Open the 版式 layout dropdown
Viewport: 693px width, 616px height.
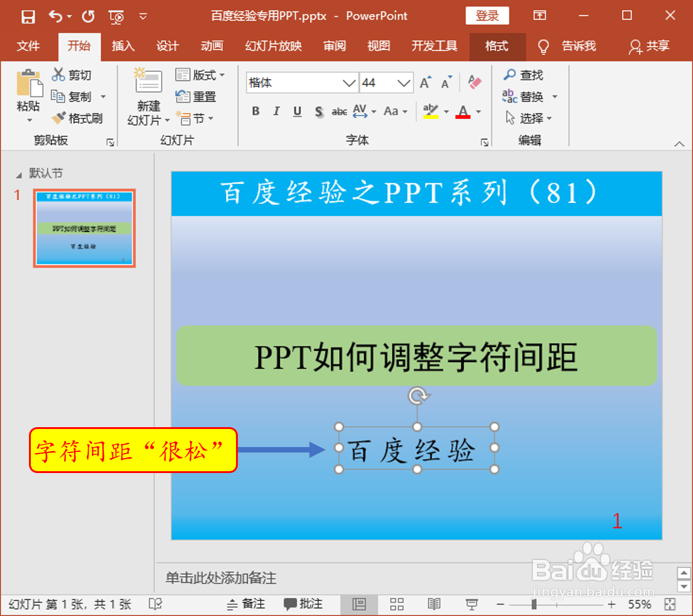click(200, 75)
